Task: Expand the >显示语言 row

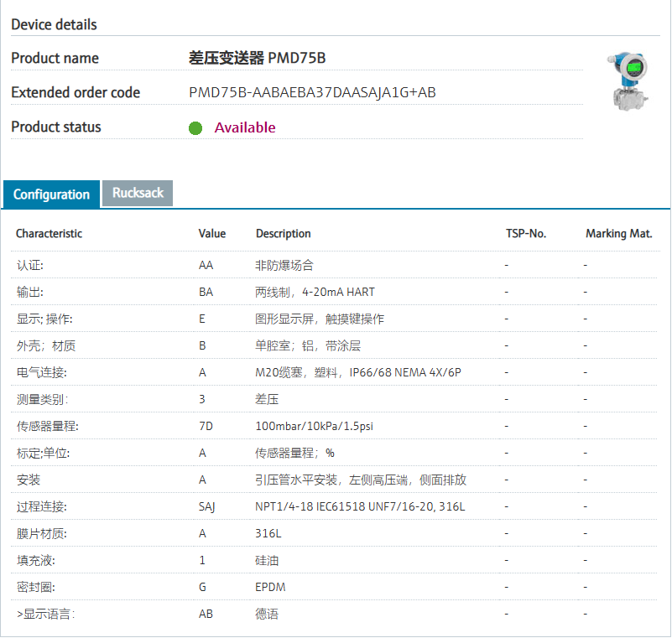Action: click(45, 614)
